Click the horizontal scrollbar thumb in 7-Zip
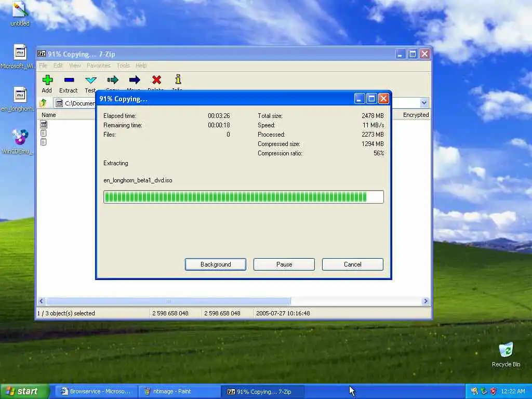Screen dimensions: 532x399 tap(168, 301)
